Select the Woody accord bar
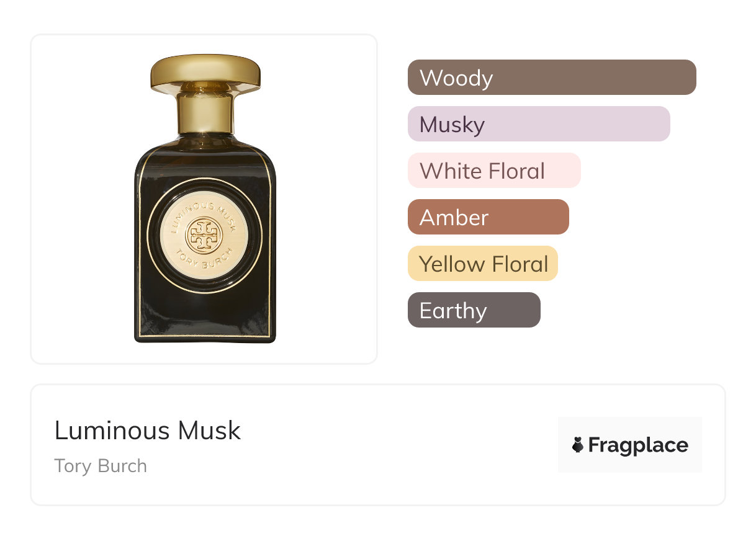This screenshot has height=536, width=756. coord(551,78)
